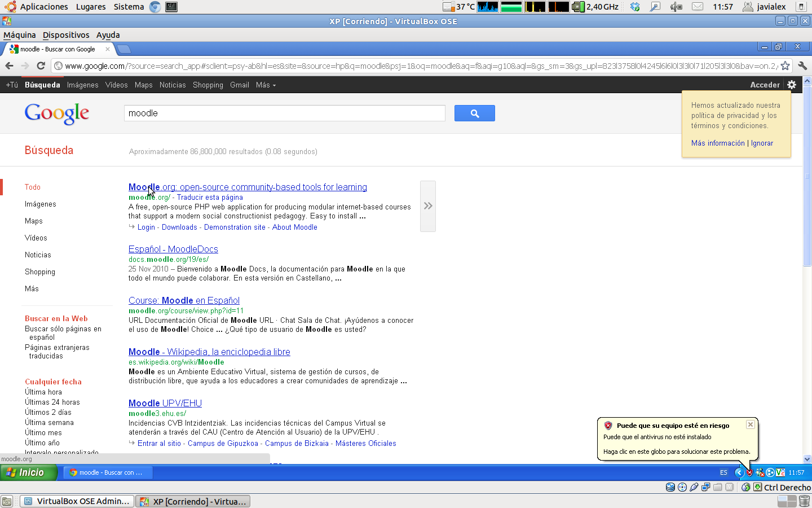Close the antivirus warning balloon
Image resolution: width=812 pixels, height=508 pixels.
click(x=750, y=424)
